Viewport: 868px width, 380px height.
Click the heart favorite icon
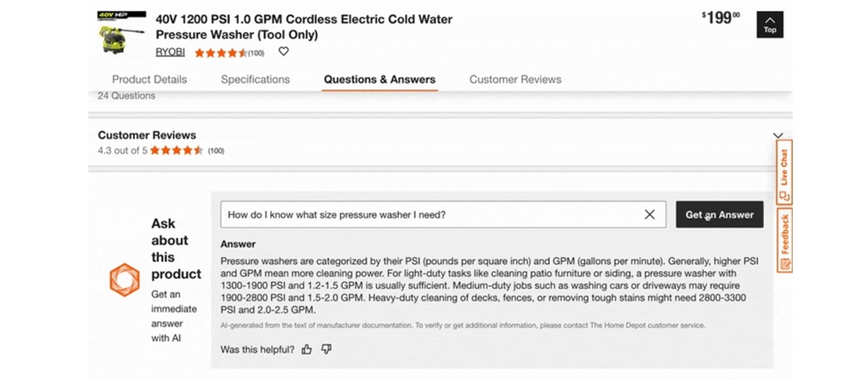(283, 52)
